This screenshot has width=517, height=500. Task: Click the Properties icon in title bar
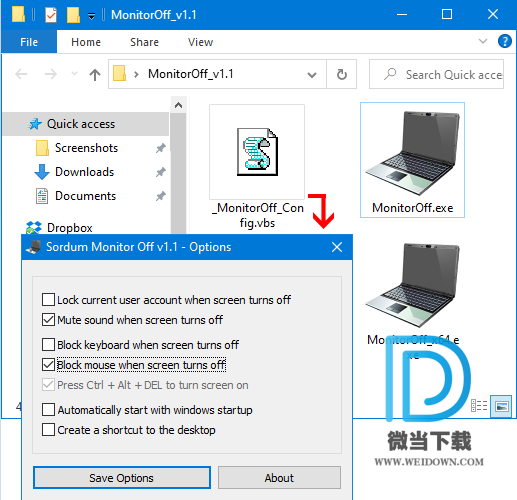pyautogui.click(x=51, y=15)
